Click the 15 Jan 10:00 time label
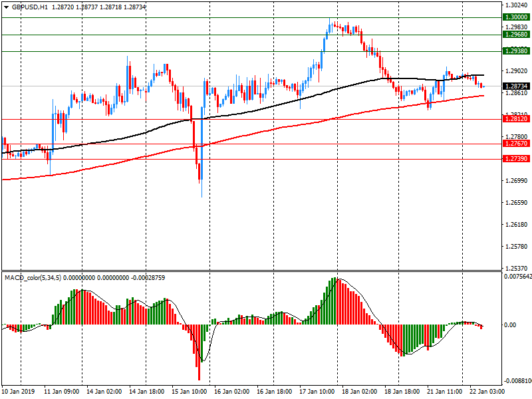 point(190,392)
